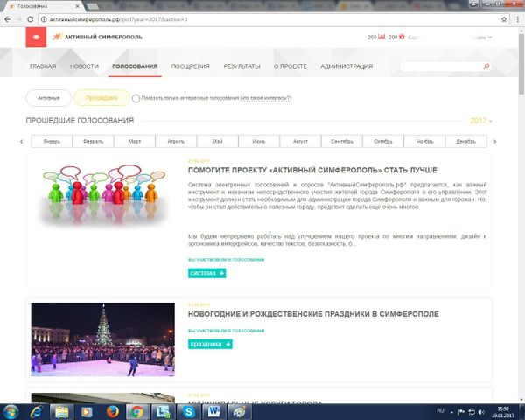Select month Октябрь
The height and width of the screenshot is (420, 525).
pyautogui.click(x=383, y=142)
